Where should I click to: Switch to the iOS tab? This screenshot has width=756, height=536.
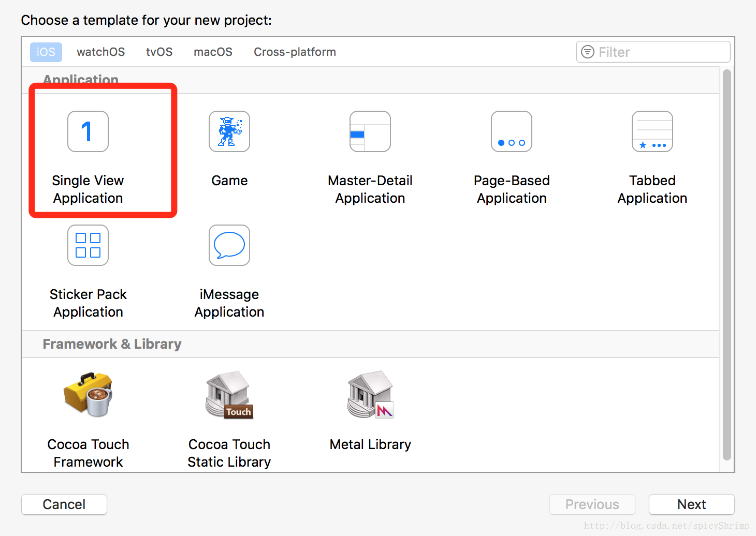click(46, 52)
